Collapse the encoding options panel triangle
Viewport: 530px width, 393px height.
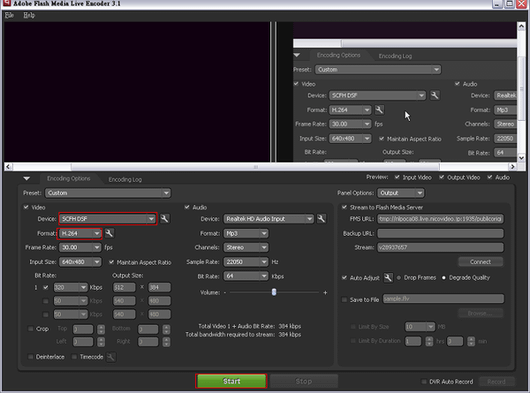point(27,178)
